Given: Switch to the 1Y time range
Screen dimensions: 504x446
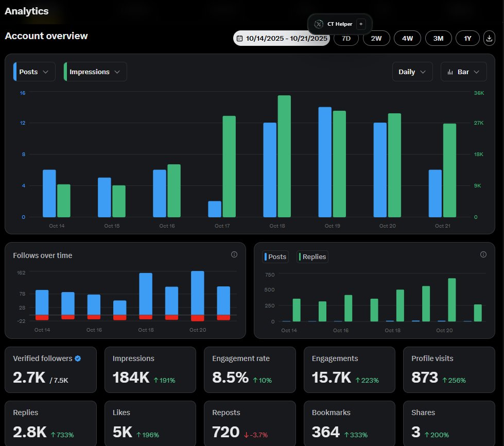Looking at the screenshot, I should click(x=467, y=38).
